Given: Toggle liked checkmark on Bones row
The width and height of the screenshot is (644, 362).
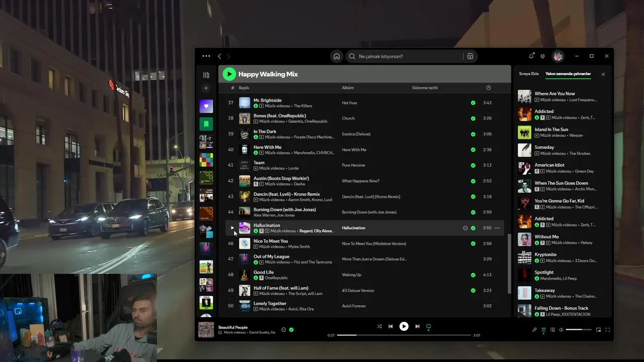Looking at the screenshot, I should pos(473,119).
